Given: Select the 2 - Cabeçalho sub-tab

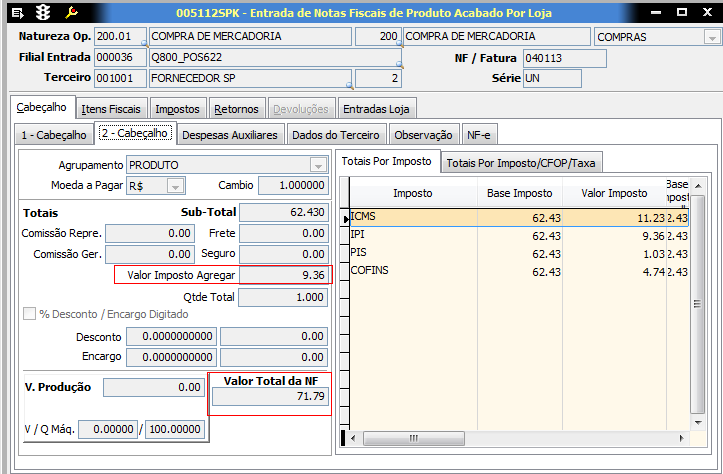Looking at the screenshot, I should 135,133.
